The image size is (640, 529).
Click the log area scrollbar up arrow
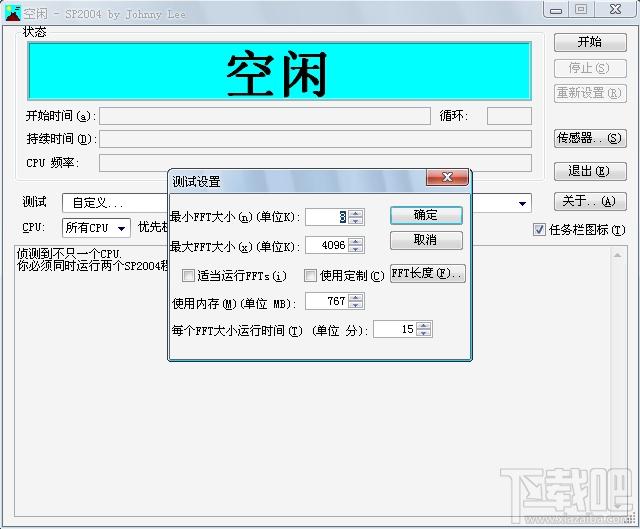click(618, 256)
